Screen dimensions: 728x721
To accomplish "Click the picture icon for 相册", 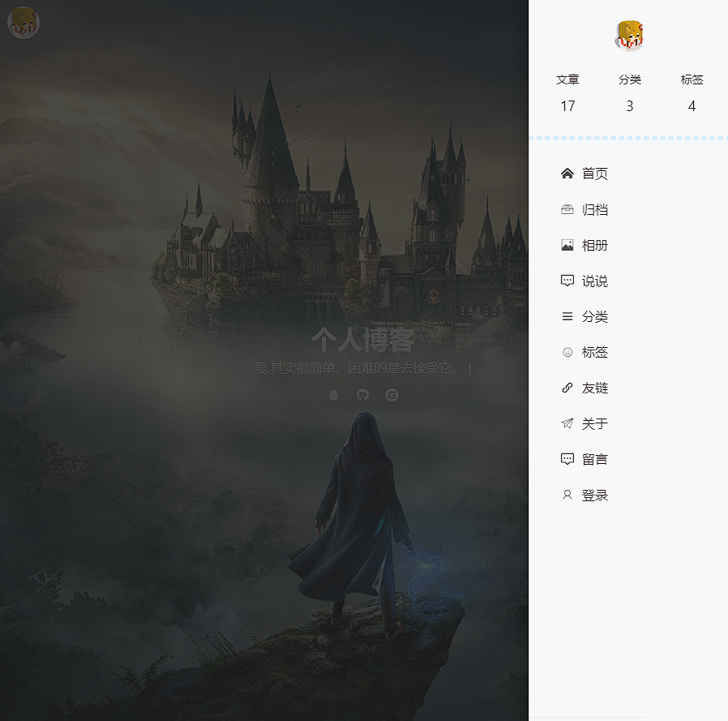I will tap(567, 245).
